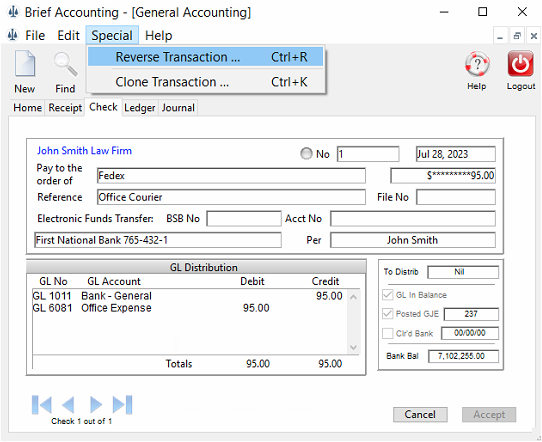Screen dimensions: 542x442
Task: Switch to the Journal tab
Action: click(178, 108)
